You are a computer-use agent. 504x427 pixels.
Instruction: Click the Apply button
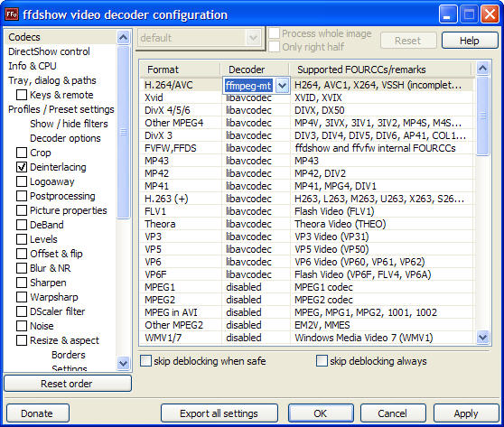pyautogui.click(x=466, y=413)
